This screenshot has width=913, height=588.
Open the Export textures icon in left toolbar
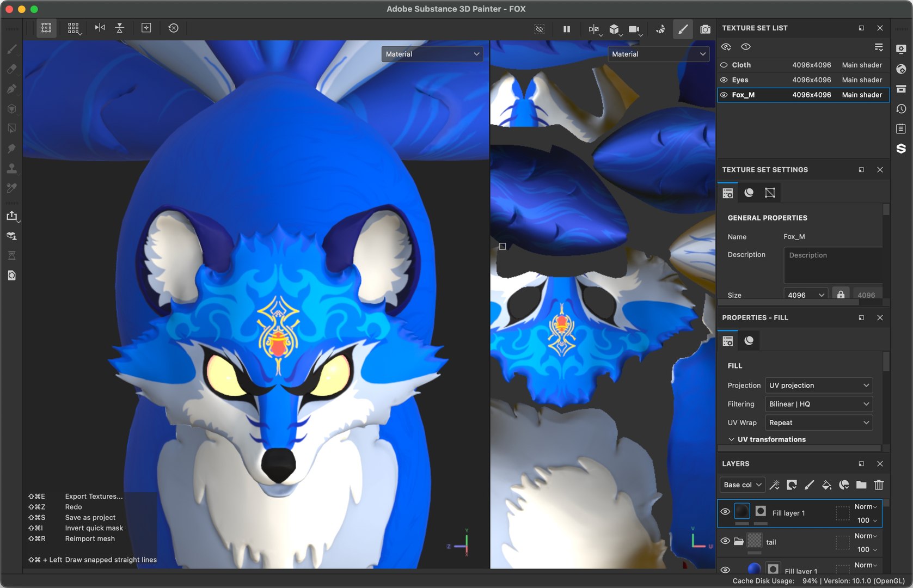click(x=11, y=216)
